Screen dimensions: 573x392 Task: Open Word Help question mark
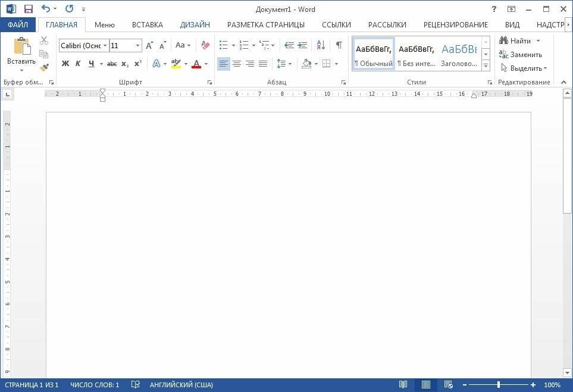tap(494, 9)
